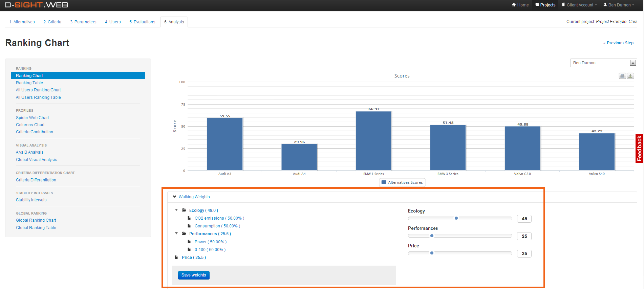Screen dimensions: 644x289
Task: Collapse the Walking Weights panel
Action: 175,197
